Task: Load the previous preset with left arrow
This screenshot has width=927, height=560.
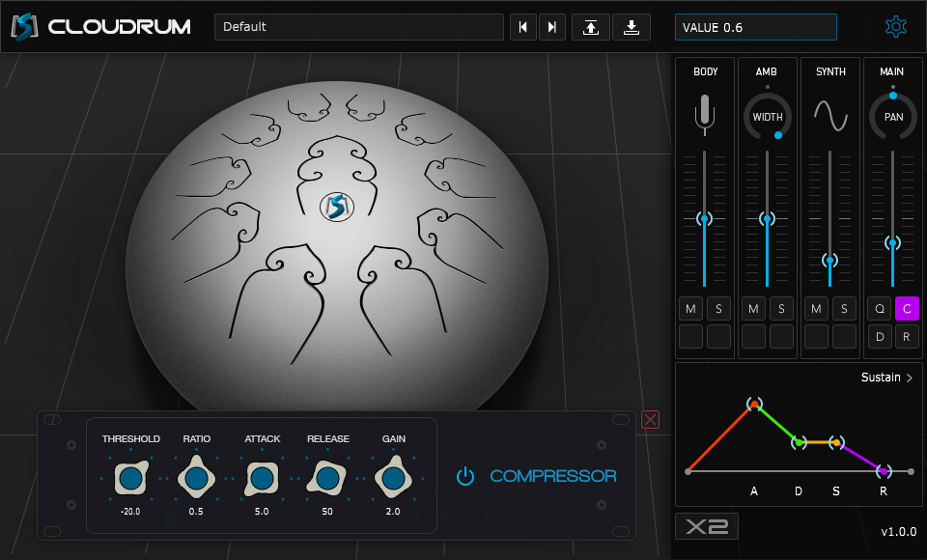Action: (522, 27)
